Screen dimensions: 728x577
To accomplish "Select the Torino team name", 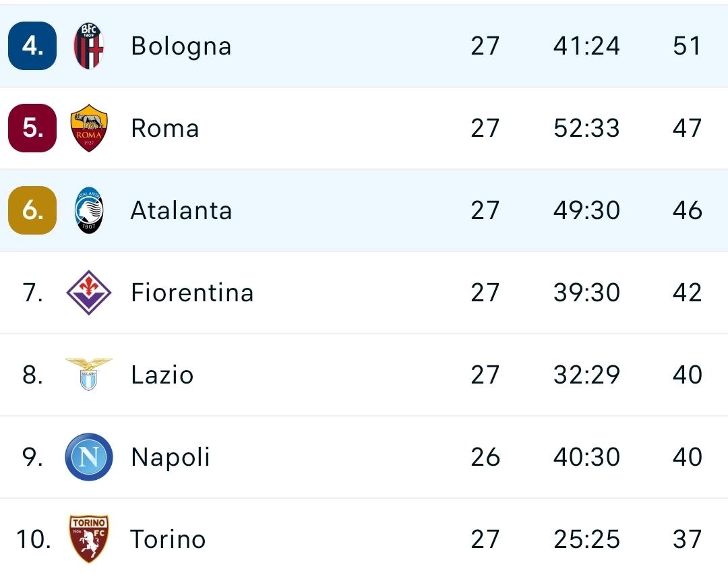I will coord(168,539).
